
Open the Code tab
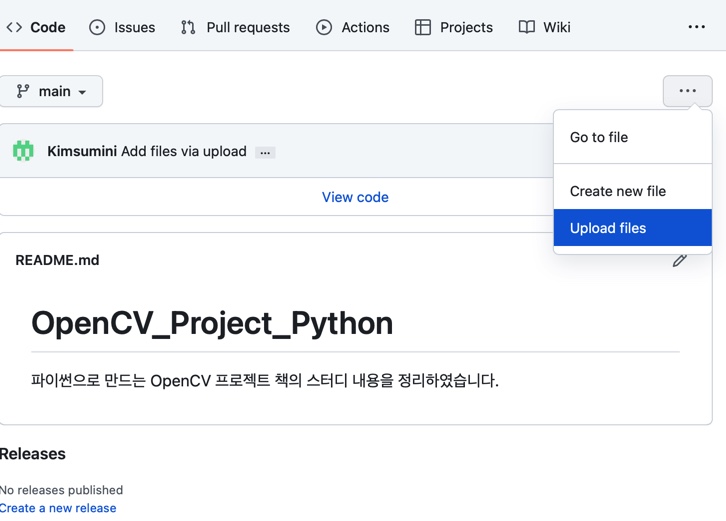(x=36, y=27)
